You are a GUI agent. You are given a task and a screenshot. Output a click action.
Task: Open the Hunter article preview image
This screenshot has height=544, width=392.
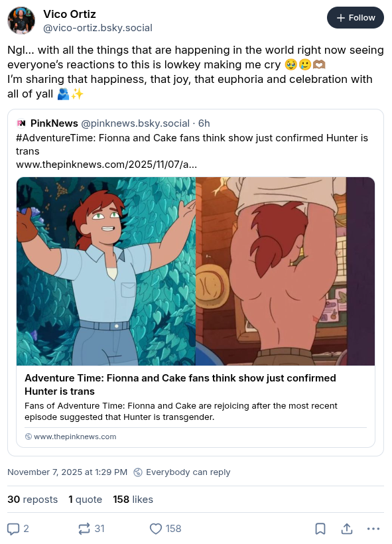point(196,271)
